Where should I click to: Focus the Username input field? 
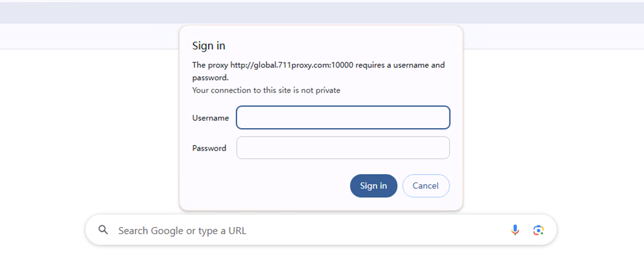(343, 118)
